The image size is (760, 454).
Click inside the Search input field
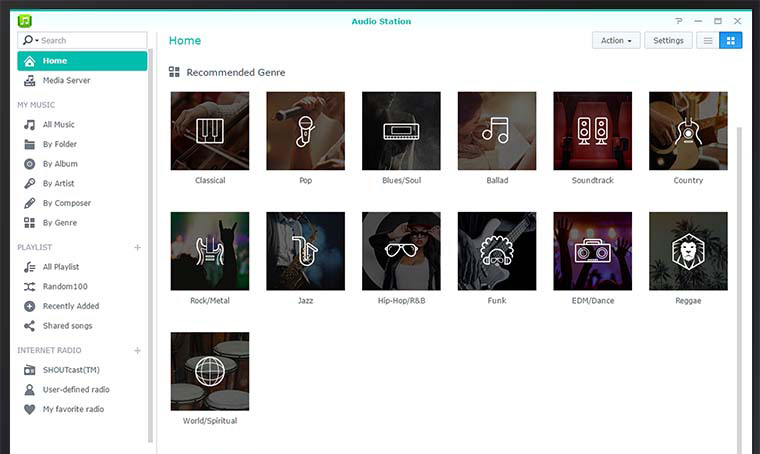(90, 41)
